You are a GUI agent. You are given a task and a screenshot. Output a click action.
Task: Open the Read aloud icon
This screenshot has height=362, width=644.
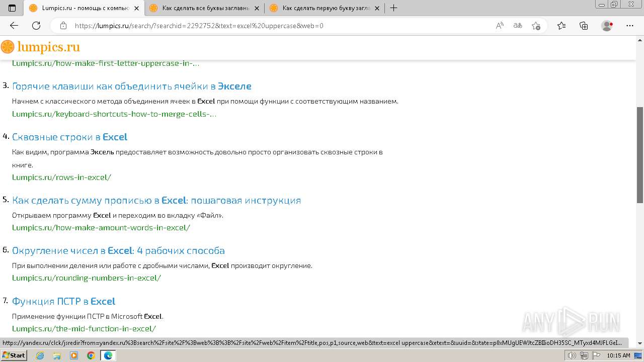click(x=500, y=26)
